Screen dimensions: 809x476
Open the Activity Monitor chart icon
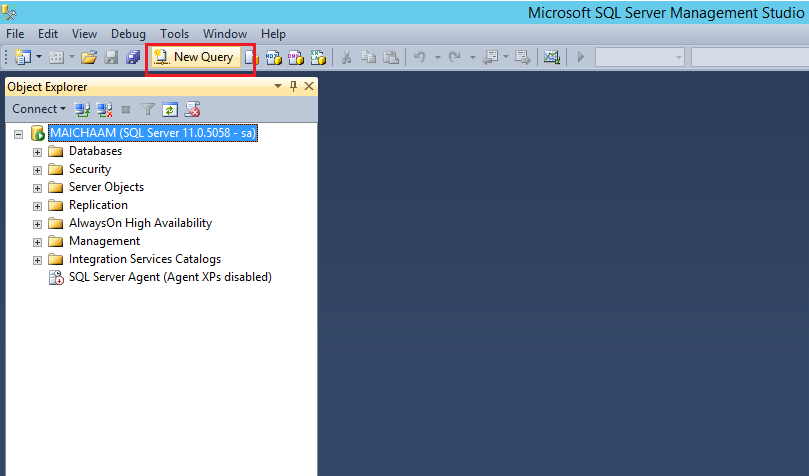(552, 57)
